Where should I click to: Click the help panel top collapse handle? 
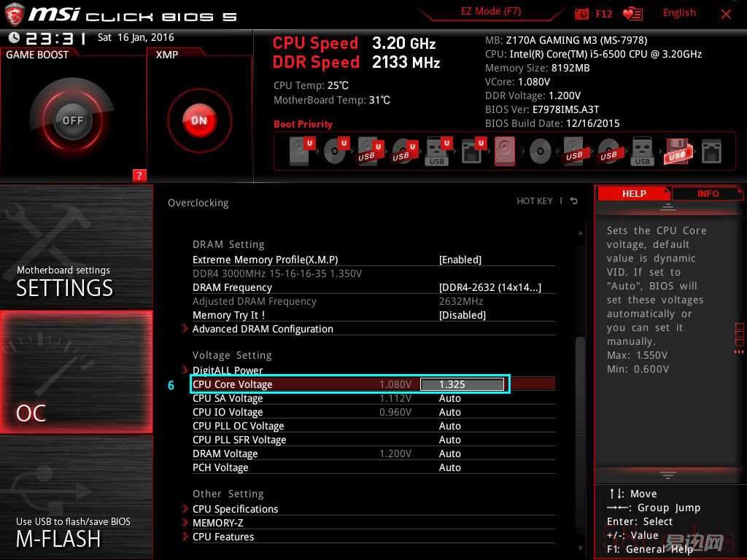(668, 207)
